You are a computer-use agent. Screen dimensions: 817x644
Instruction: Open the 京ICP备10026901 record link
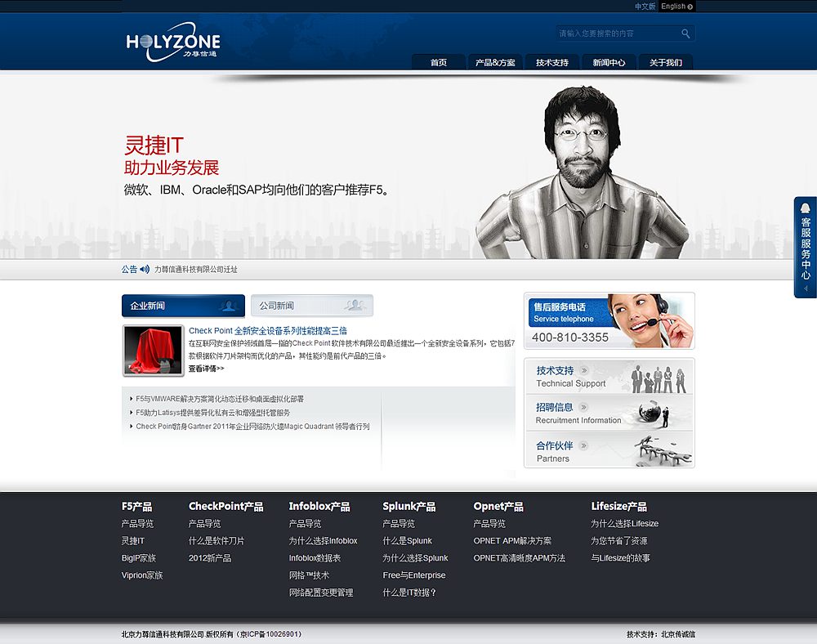click(270, 633)
